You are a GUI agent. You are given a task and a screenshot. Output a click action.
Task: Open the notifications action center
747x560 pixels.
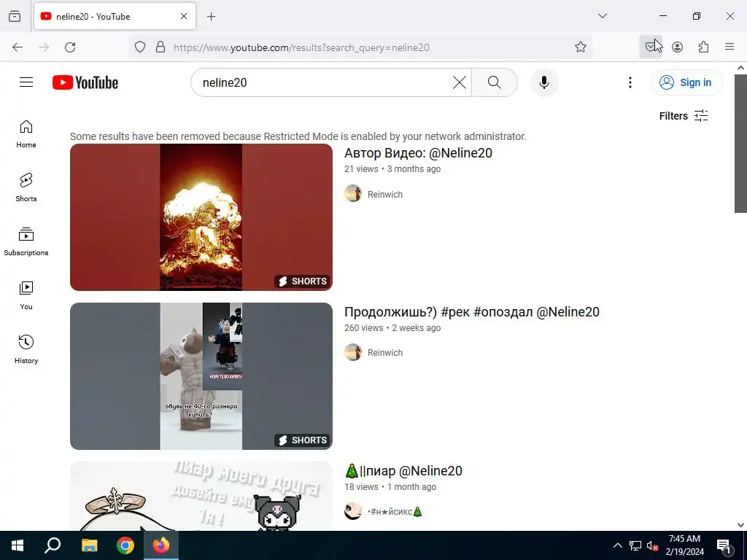(x=724, y=546)
